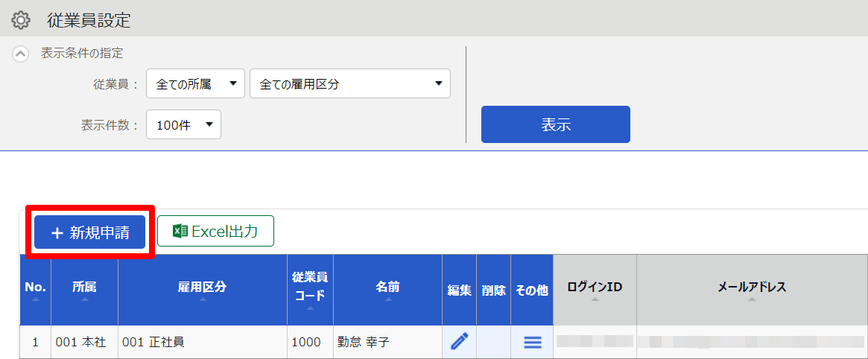Edit 勤怠 幸子 via the pencil icon
This screenshot has height=359, width=868.
(460, 341)
